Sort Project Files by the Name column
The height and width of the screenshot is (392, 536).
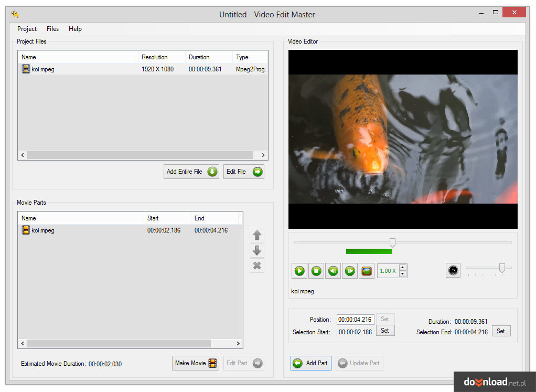[x=78, y=57]
